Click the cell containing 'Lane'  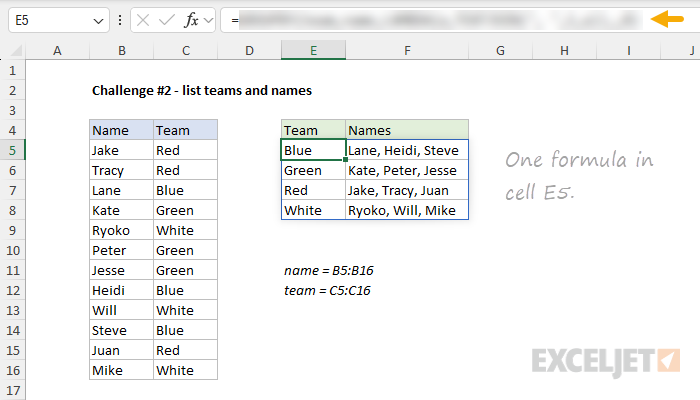(121, 191)
